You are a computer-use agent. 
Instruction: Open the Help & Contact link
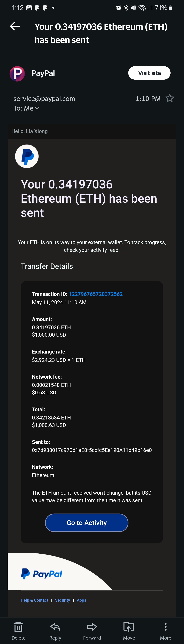(34, 600)
